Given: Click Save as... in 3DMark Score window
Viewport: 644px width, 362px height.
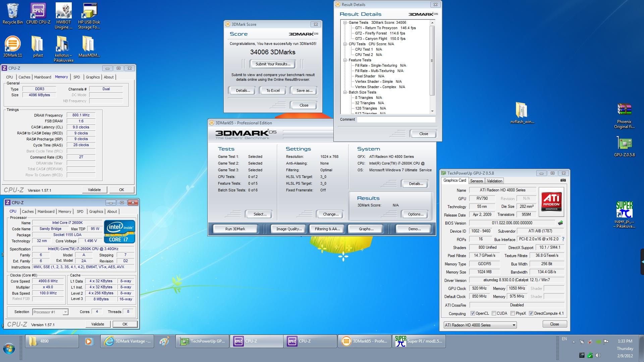Looking at the screenshot, I should 305,90.
